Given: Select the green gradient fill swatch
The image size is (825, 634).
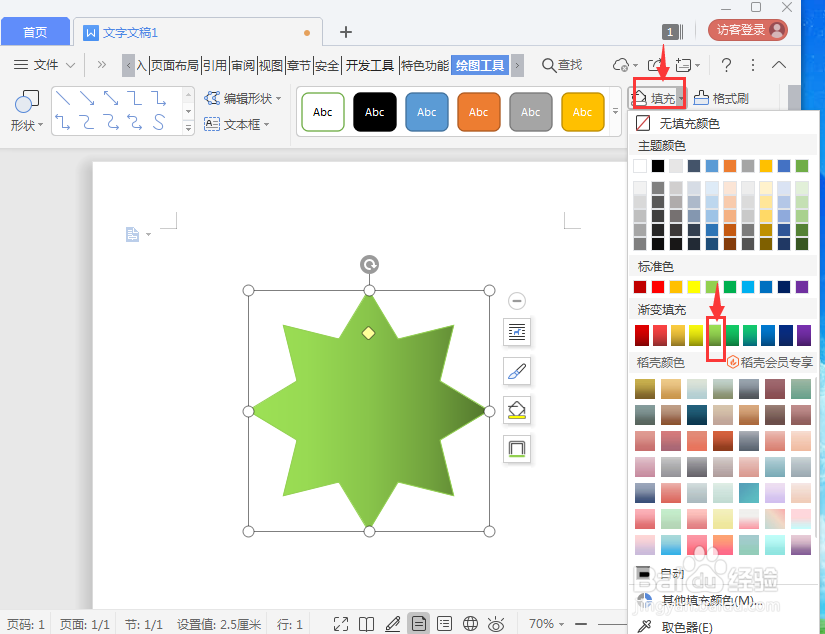Looking at the screenshot, I should (x=714, y=335).
